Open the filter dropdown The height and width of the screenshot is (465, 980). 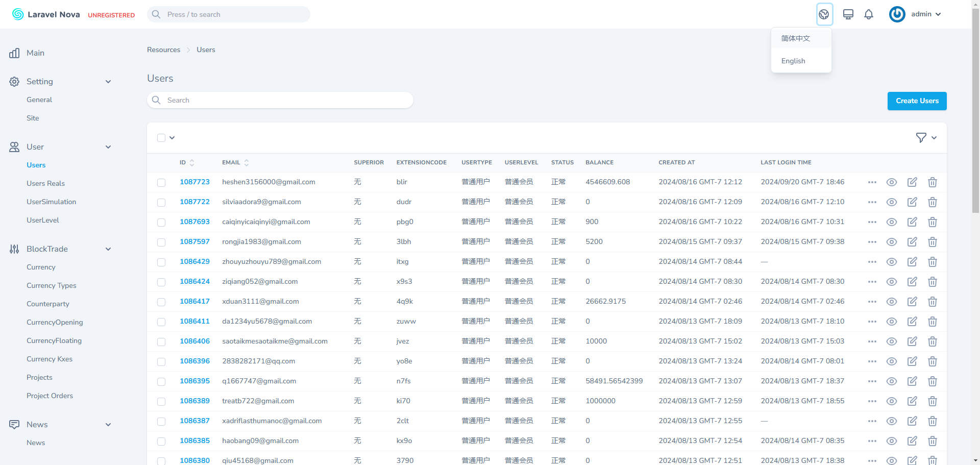coord(926,138)
